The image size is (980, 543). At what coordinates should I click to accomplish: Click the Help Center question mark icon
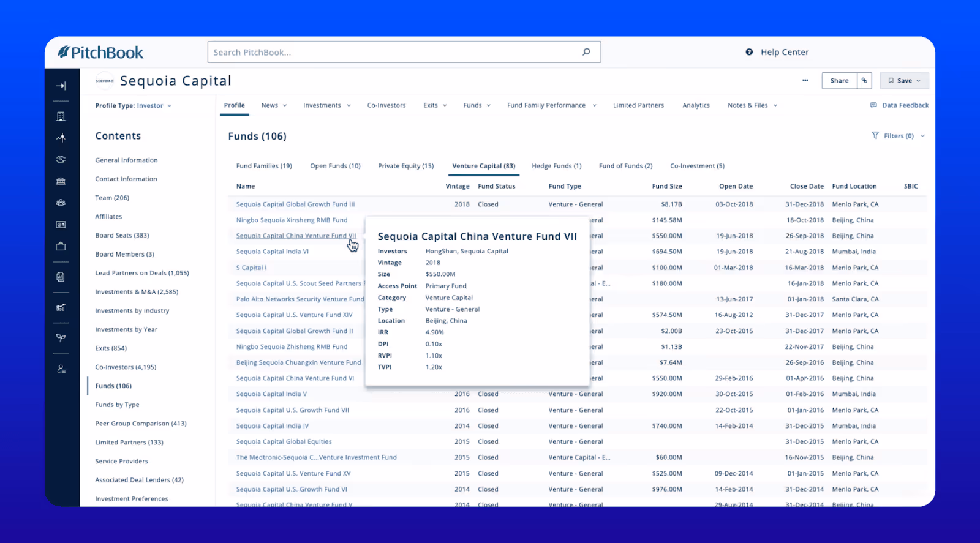coord(749,52)
